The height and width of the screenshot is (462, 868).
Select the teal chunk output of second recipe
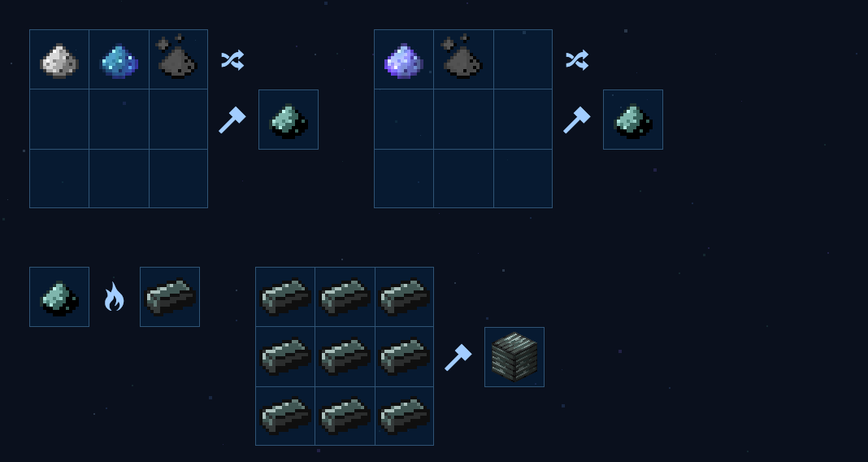click(633, 120)
